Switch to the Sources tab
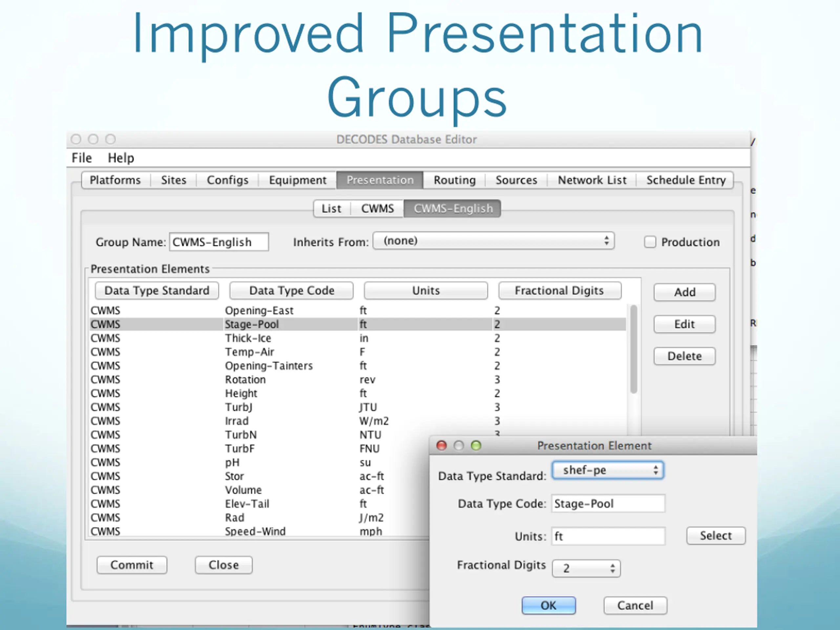 click(x=516, y=180)
